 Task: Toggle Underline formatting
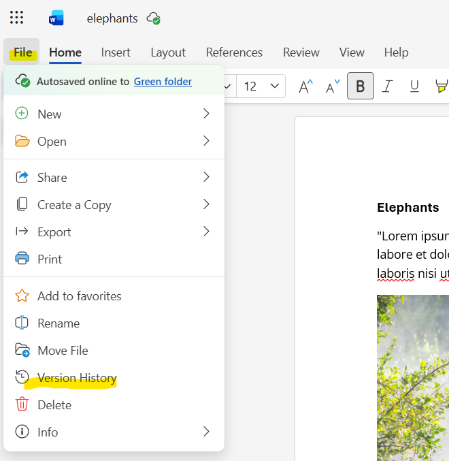click(x=414, y=86)
